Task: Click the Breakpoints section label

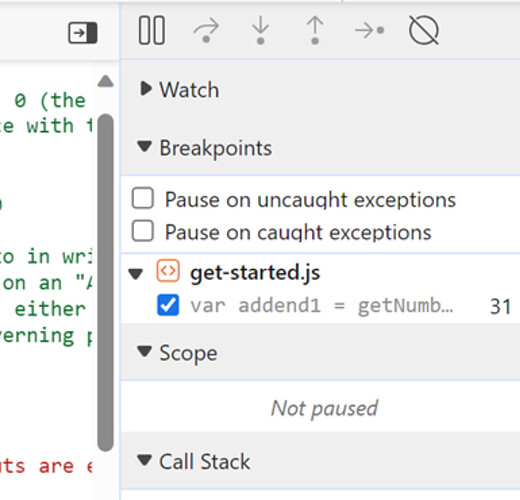Action: (216, 148)
